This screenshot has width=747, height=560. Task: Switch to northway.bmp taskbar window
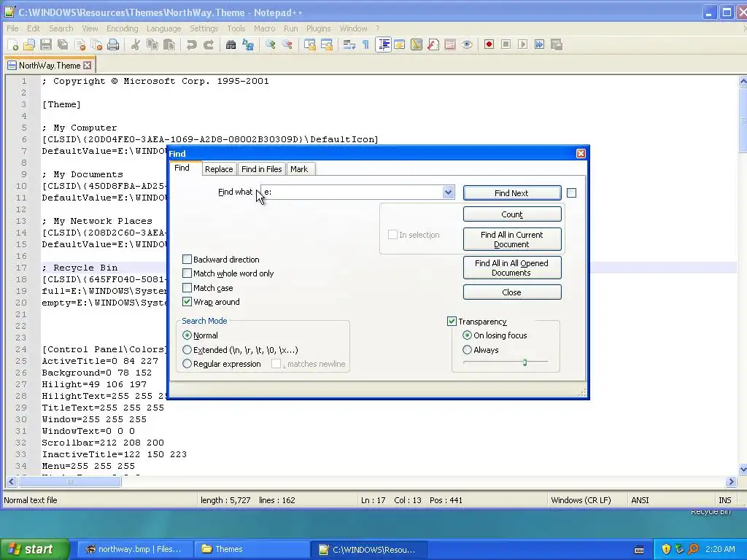click(x=135, y=549)
